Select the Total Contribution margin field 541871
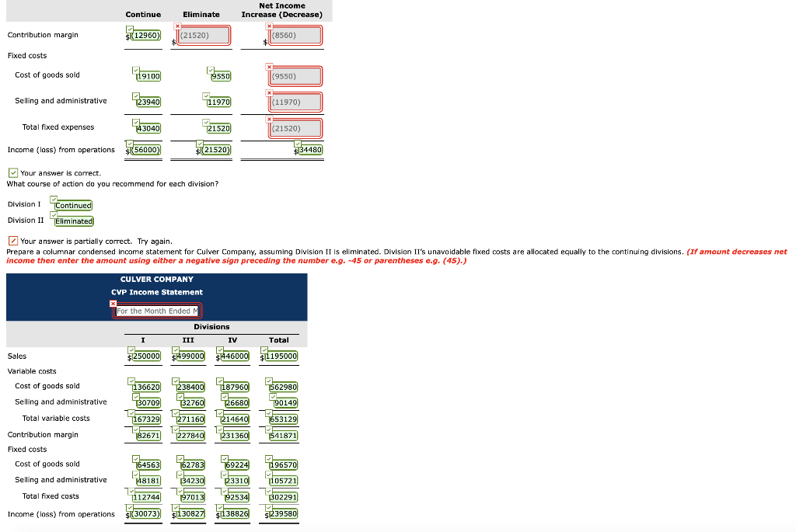The image size is (796, 532). tap(283, 436)
